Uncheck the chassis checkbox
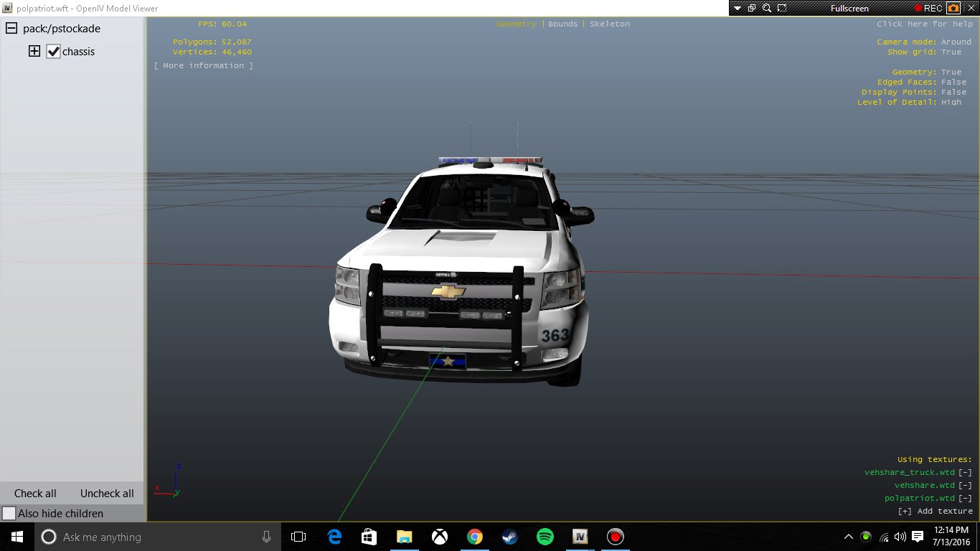980x551 pixels. click(53, 52)
